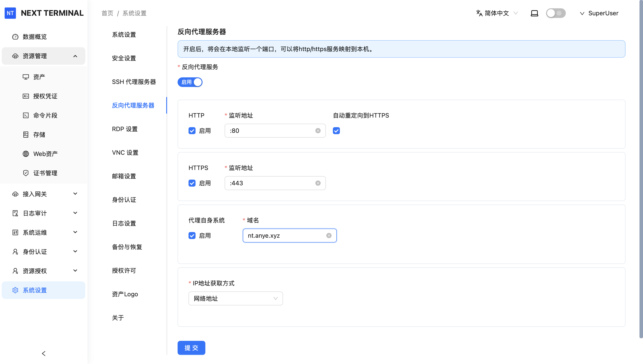
Task: Uncheck the HTTP 启用 checkbox
Action: click(x=192, y=131)
